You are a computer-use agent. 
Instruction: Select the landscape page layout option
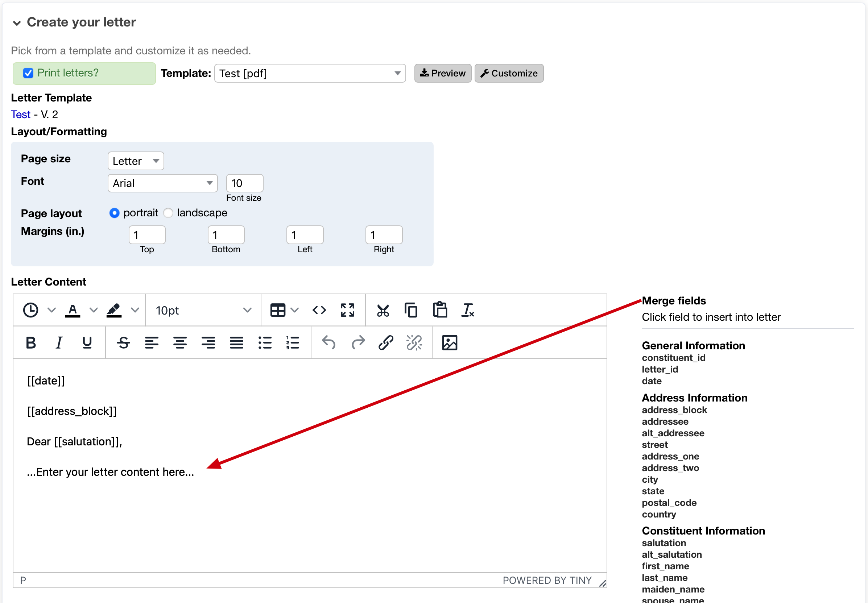[x=168, y=213]
